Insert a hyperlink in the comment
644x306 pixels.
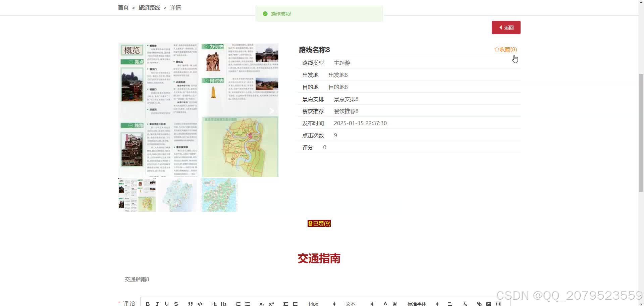tap(479, 304)
